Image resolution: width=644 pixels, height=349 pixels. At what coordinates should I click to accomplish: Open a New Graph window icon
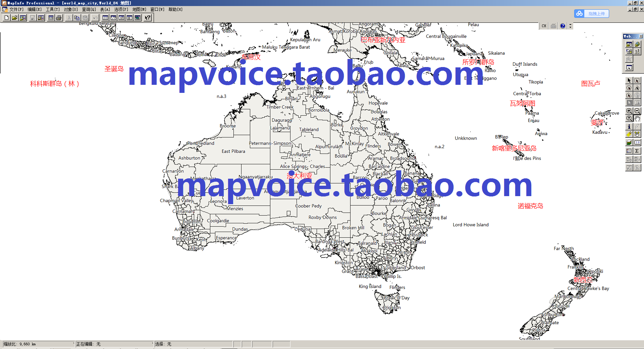tap(121, 18)
